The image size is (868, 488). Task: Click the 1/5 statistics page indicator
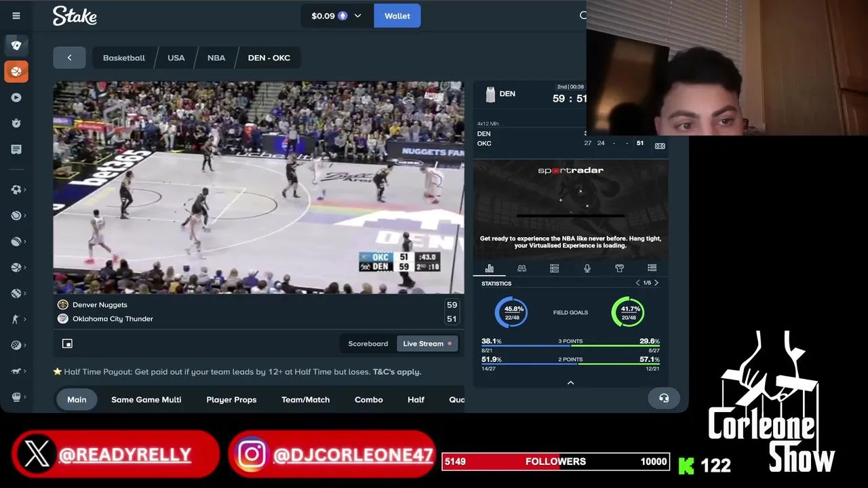pos(647,283)
